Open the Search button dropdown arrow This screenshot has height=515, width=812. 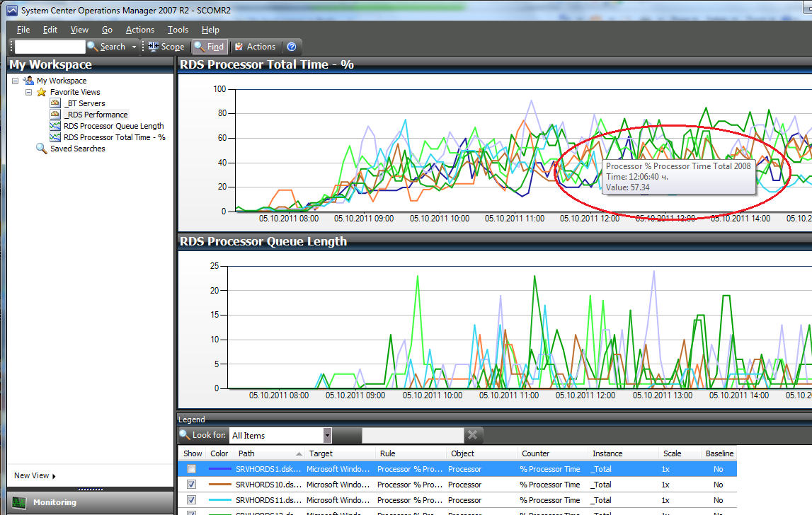[134, 47]
